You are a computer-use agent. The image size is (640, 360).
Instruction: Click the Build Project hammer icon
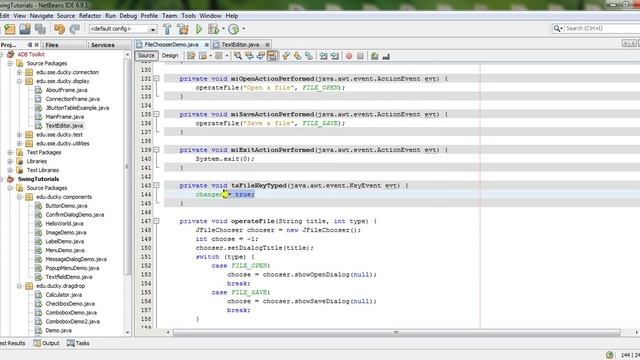[167, 29]
